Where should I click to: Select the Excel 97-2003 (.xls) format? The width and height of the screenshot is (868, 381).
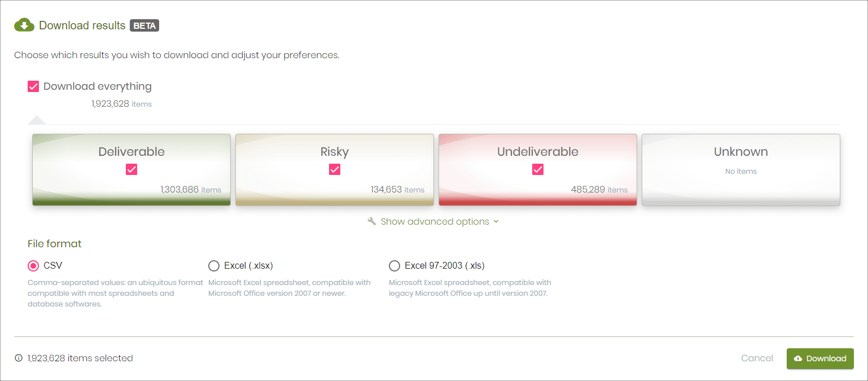coord(394,265)
